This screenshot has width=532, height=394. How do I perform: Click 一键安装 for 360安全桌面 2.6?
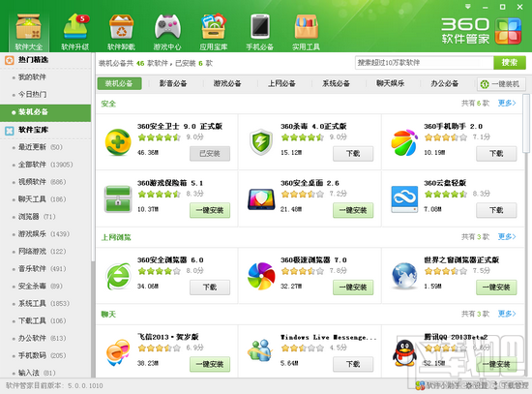click(x=353, y=210)
